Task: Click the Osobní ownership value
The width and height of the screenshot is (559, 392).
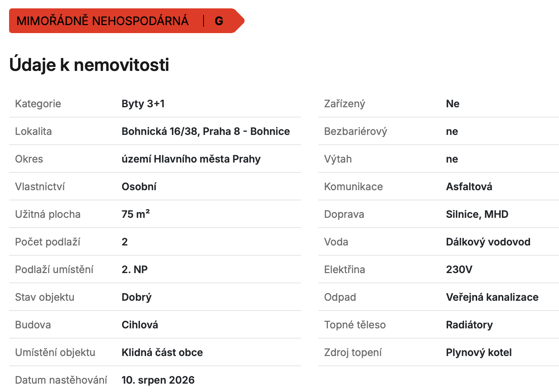Action: (139, 187)
